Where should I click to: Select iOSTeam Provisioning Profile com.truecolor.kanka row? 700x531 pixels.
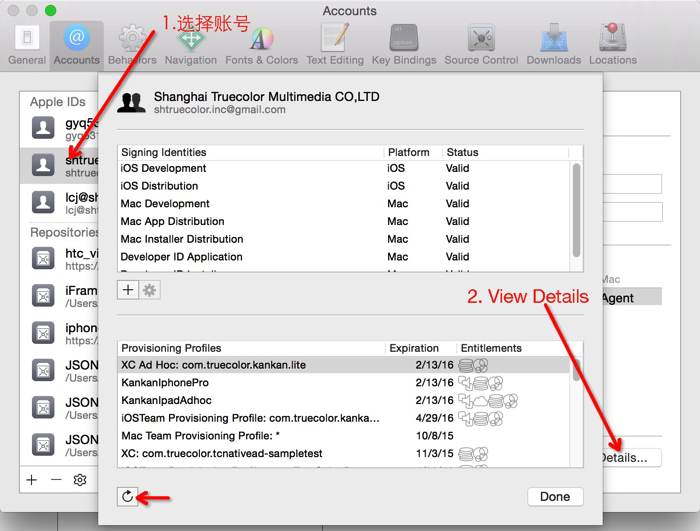coord(344,418)
